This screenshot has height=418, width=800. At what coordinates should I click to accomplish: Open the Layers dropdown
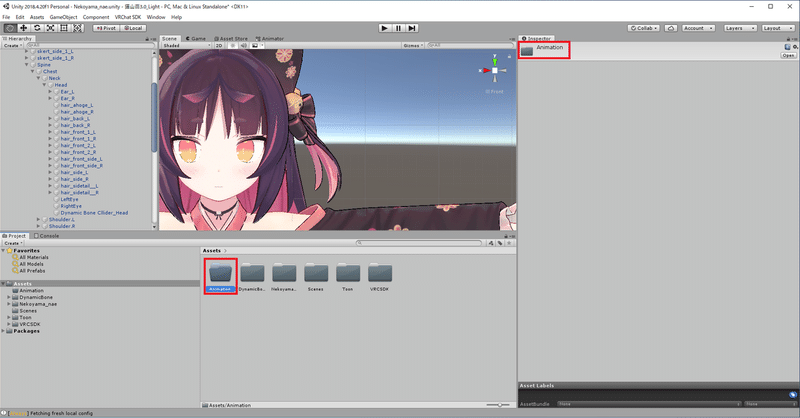tap(740, 28)
